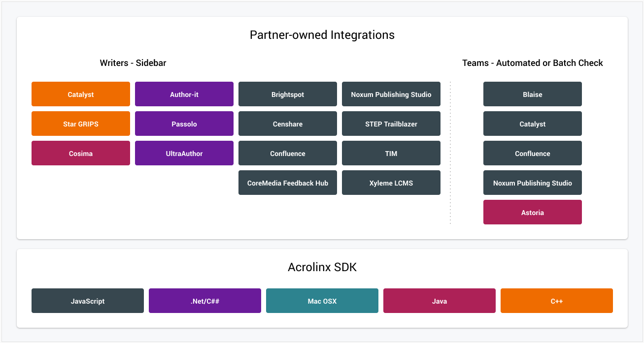Click the Mac OSX SDK tile
The height and width of the screenshot is (343, 644).
[x=322, y=301]
